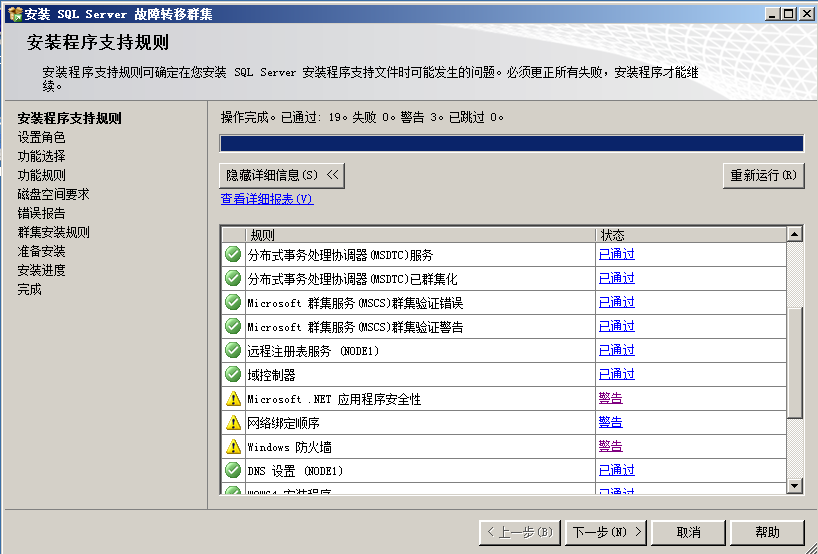Click the check icon beside 远程注册表服务 (NODE1)

coord(233,350)
